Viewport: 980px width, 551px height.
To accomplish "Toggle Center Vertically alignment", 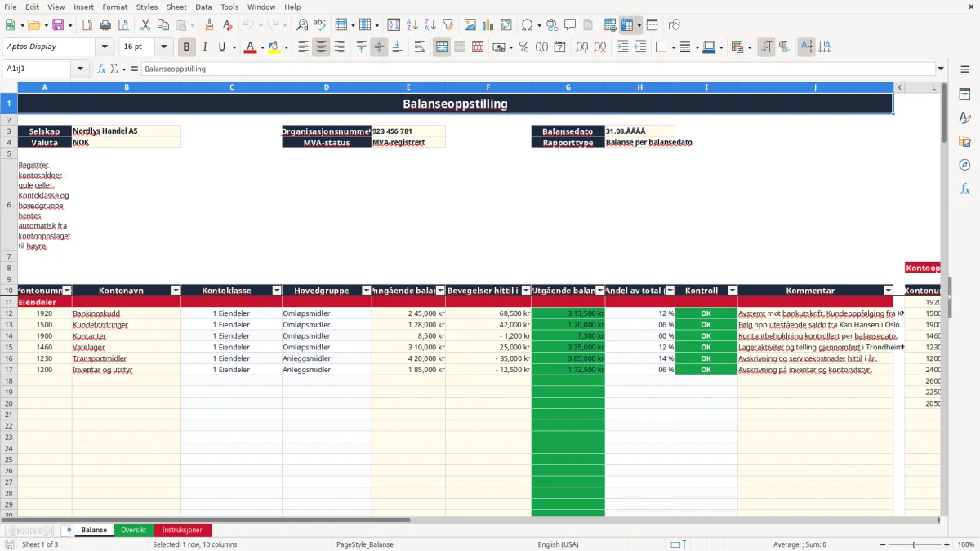I will click(379, 47).
